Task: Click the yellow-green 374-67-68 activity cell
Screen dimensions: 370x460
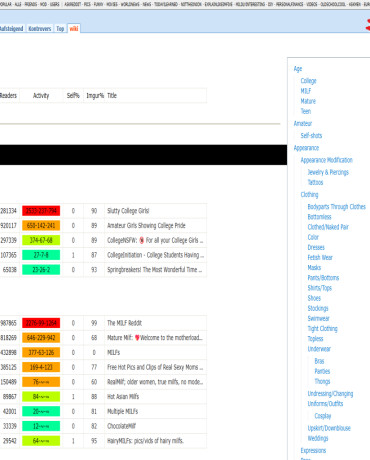Action: [41, 240]
